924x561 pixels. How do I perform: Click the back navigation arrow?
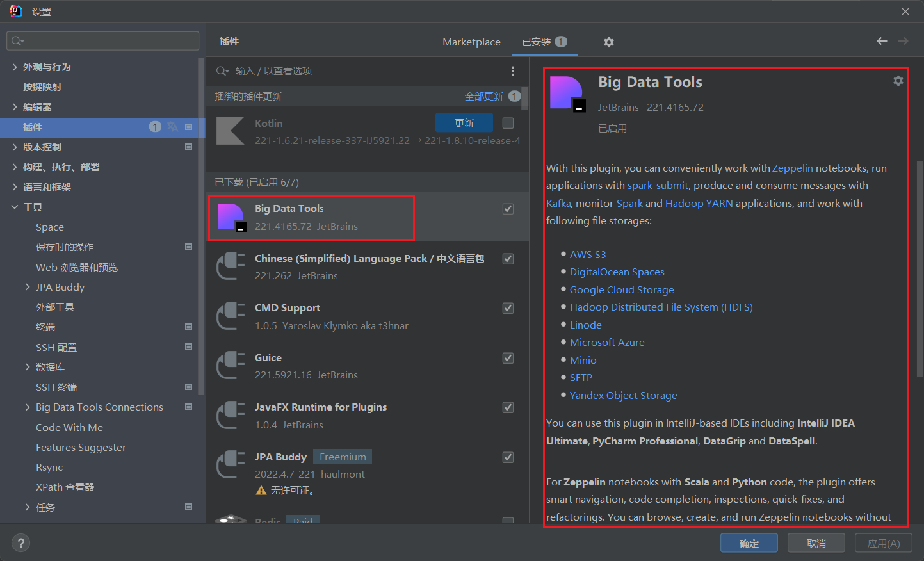tap(882, 41)
